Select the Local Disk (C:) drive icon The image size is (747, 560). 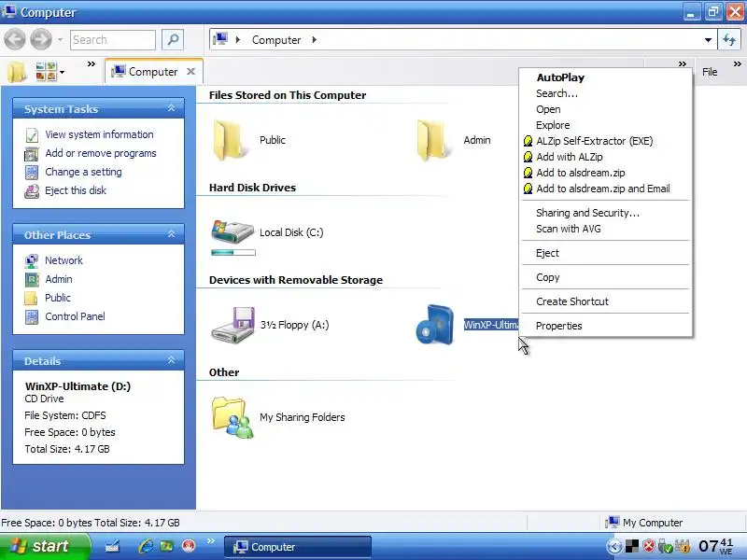232,231
